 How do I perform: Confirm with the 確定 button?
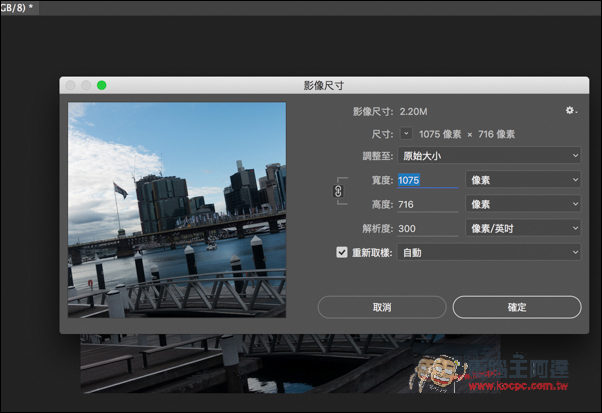click(x=516, y=307)
